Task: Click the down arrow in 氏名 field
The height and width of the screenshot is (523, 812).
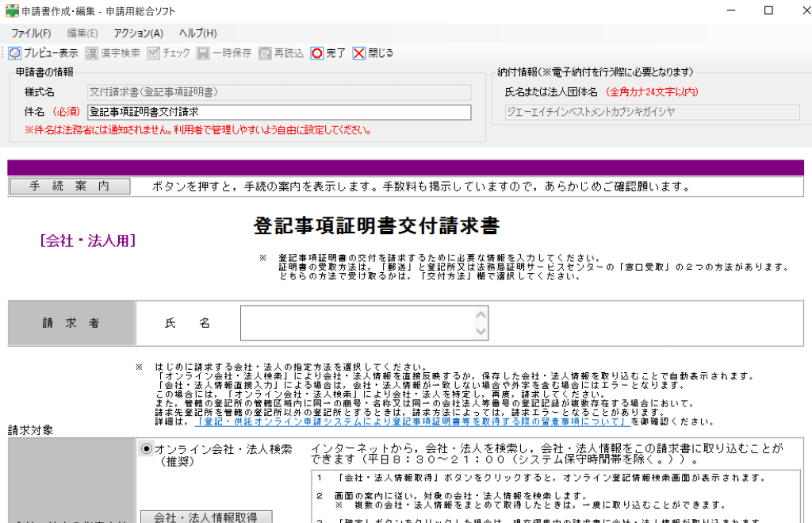Action: coord(481,330)
